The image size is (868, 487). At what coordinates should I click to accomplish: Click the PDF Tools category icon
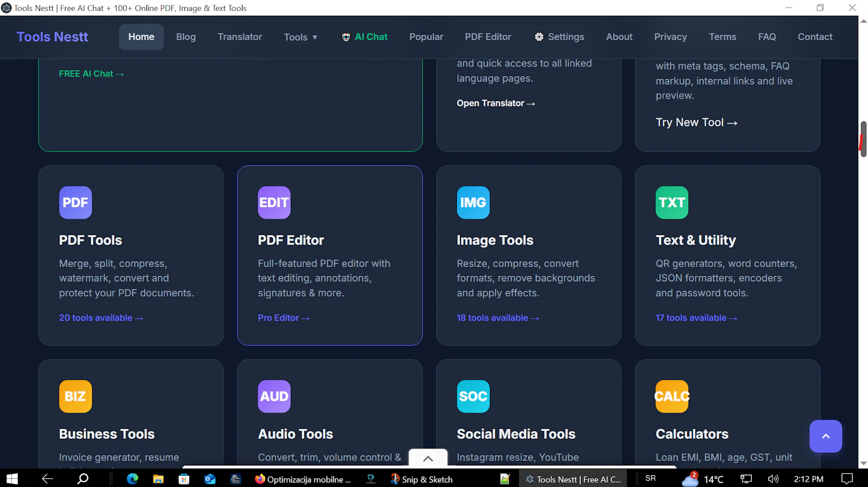tap(75, 203)
